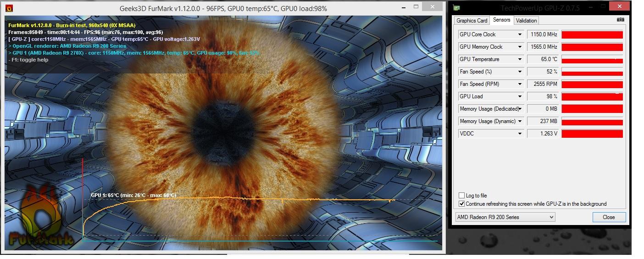This screenshot has height=259, width=644.
Task: Click the 1.263 V VDDC value
Action: click(544, 134)
